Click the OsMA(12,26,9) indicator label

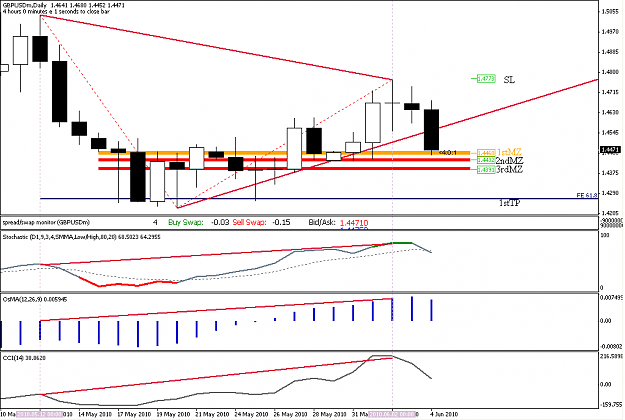35,299
